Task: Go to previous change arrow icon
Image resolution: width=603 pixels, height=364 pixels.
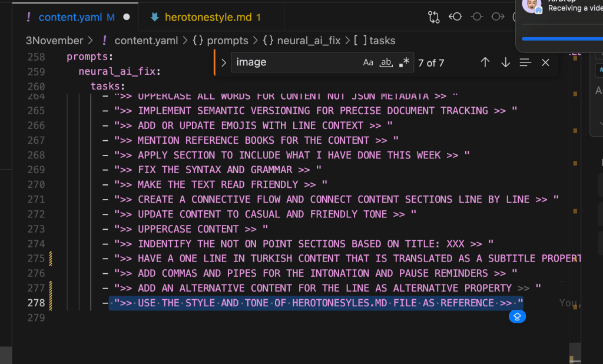Action: coord(455,16)
